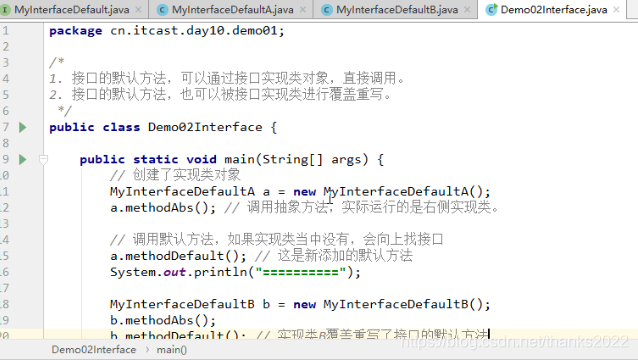Run main method via gutter arrow
Viewport: 638px width, 360px height.
pos(23,159)
